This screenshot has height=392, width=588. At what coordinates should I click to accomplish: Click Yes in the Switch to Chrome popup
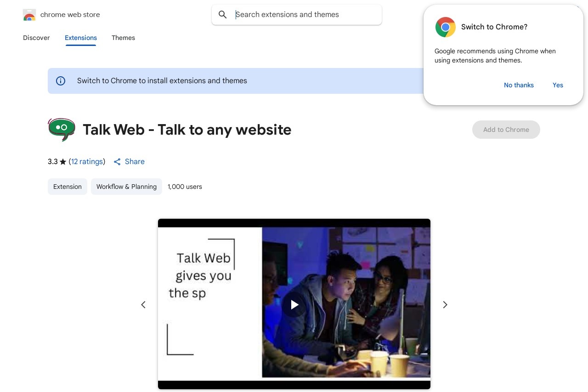[558, 85]
